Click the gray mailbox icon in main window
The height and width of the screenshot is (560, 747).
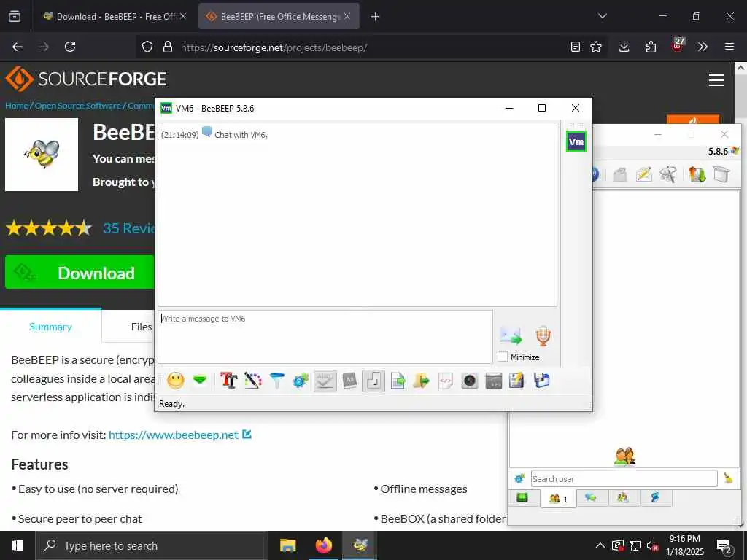pyautogui.click(x=619, y=175)
